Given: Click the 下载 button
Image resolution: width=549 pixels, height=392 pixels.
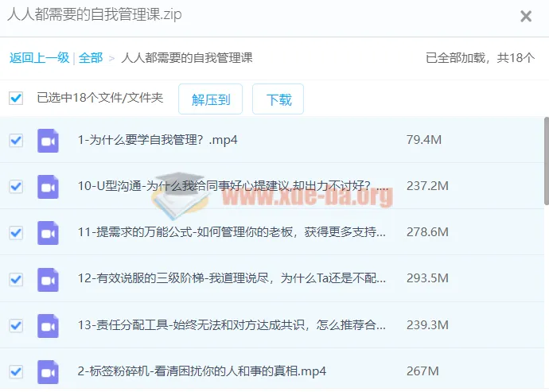Looking at the screenshot, I should [x=278, y=99].
